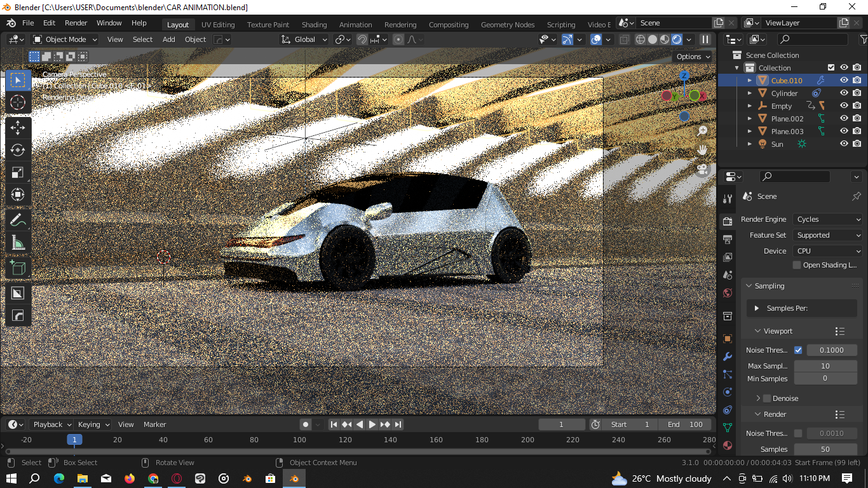Open Render Engine Cycles dropdown
This screenshot has width=868, height=488.
[827, 219]
